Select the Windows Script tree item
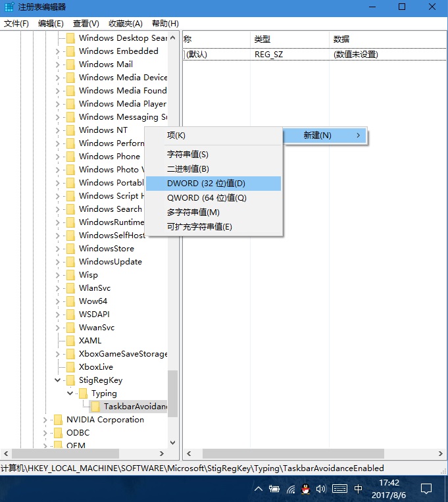448x502 pixels. [x=111, y=195]
